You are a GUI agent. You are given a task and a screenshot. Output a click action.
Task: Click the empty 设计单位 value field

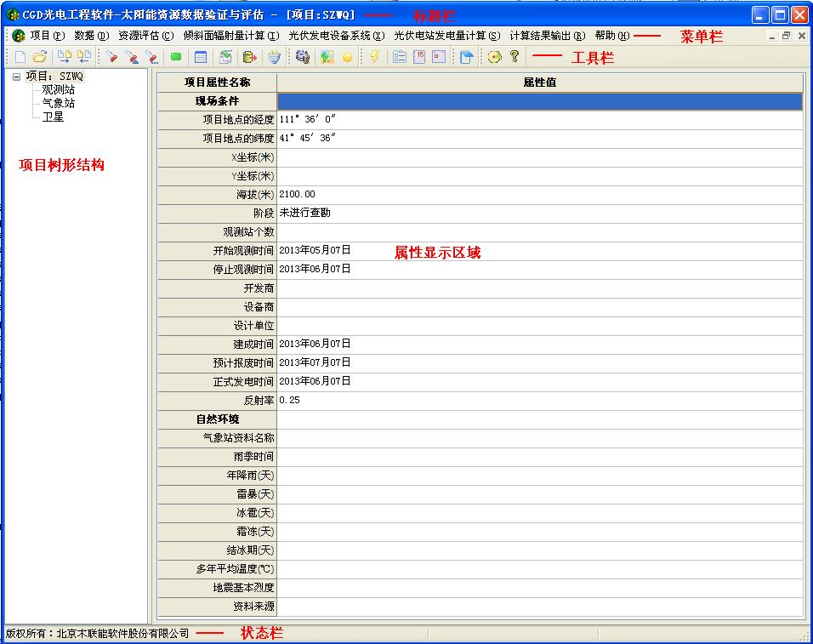[x=540, y=326]
